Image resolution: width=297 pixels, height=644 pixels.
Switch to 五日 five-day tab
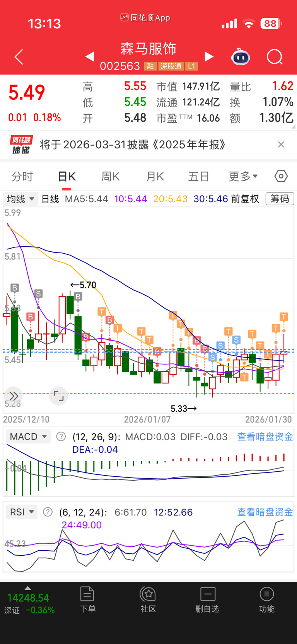199,177
